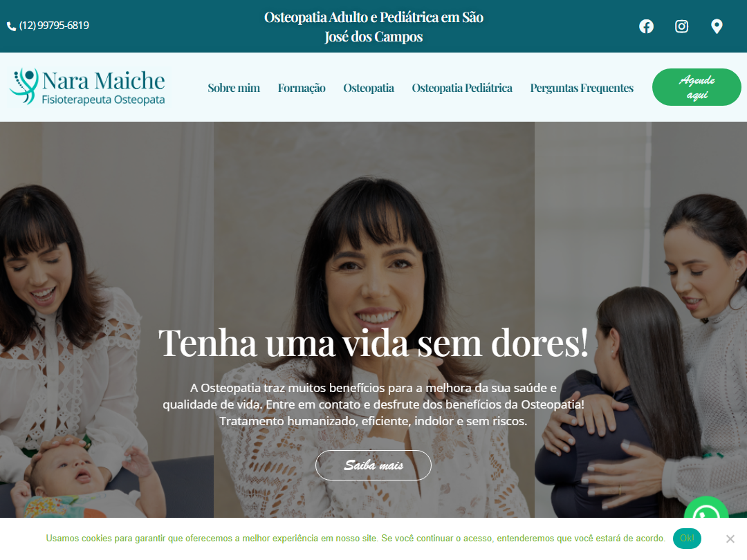Go to the Formação menu item

pyautogui.click(x=302, y=88)
